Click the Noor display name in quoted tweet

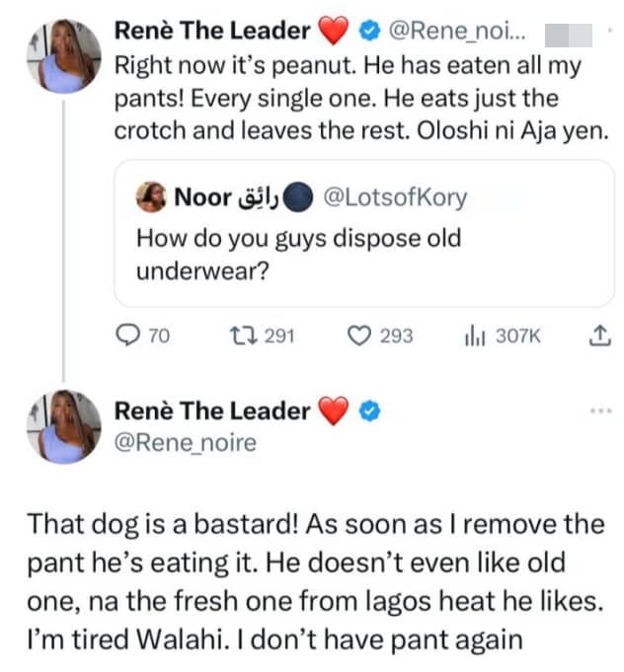click(203, 198)
